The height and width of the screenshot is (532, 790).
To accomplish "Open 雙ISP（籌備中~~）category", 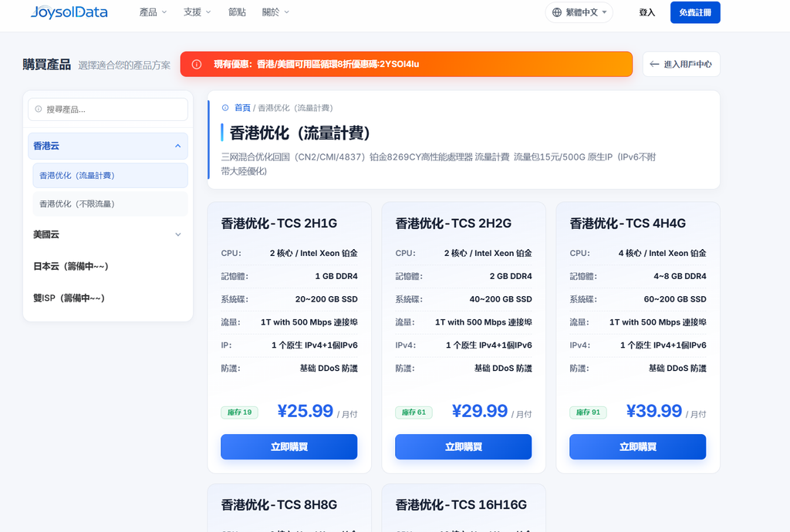I will point(108,298).
